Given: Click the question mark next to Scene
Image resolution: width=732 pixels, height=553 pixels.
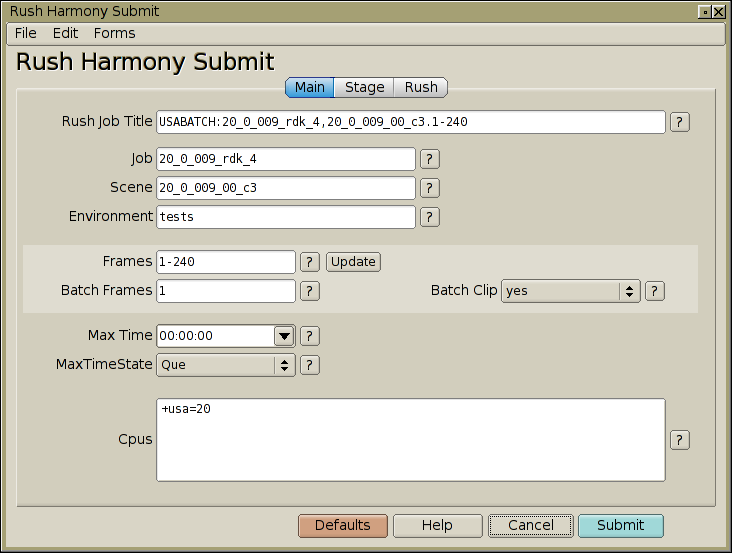Looking at the screenshot, I should tap(429, 188).
